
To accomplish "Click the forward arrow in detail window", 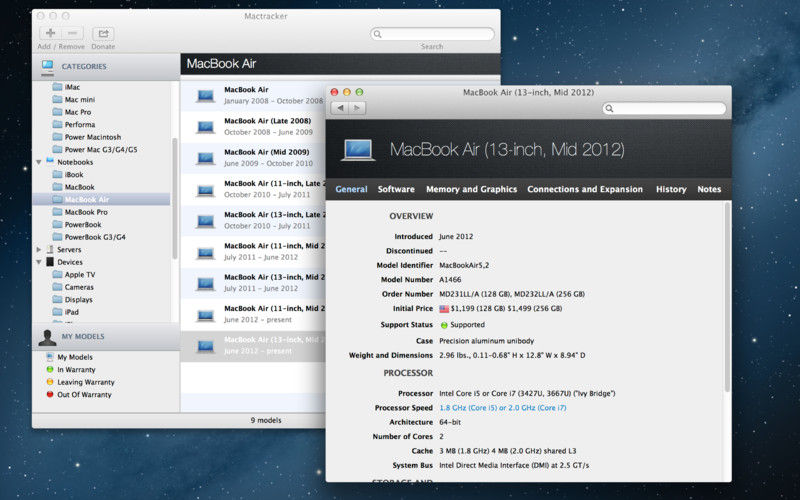I will point(357,108).
